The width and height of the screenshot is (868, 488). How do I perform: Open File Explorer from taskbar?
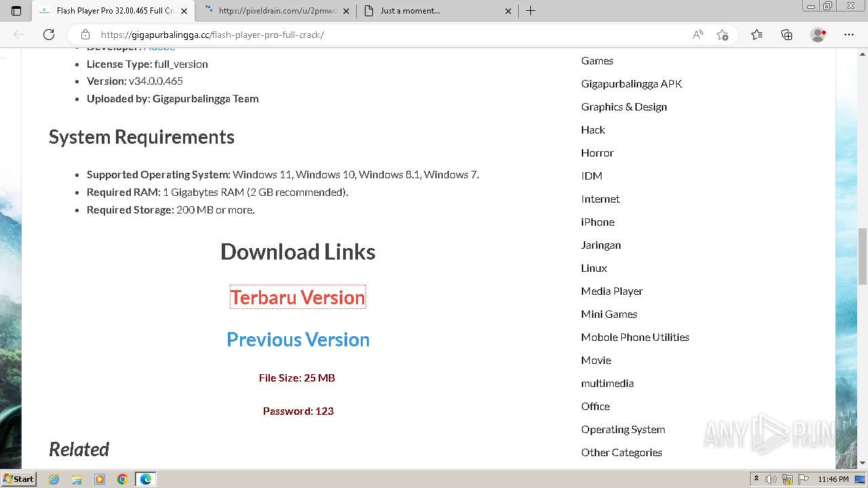click(77, 479)
